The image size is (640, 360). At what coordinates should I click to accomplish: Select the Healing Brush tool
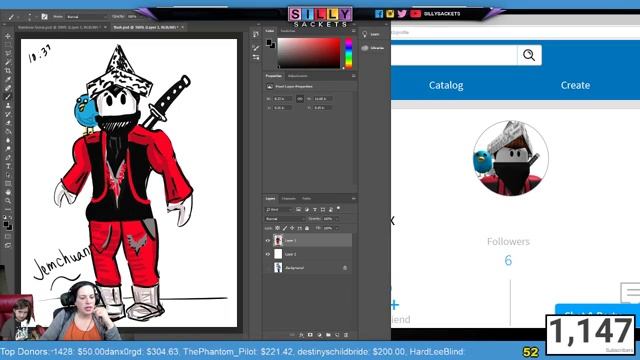pyautogui.click(x=8, y=88)
